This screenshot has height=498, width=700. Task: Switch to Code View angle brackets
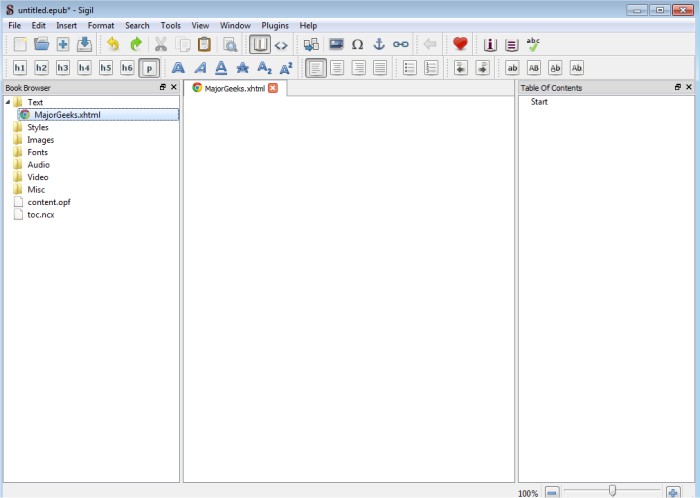tap(281, 44)
